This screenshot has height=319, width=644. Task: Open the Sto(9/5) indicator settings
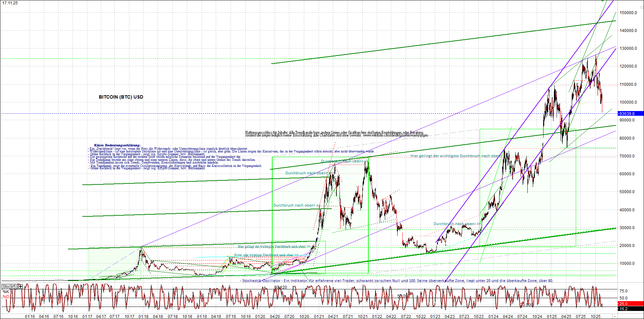[9, 286]
